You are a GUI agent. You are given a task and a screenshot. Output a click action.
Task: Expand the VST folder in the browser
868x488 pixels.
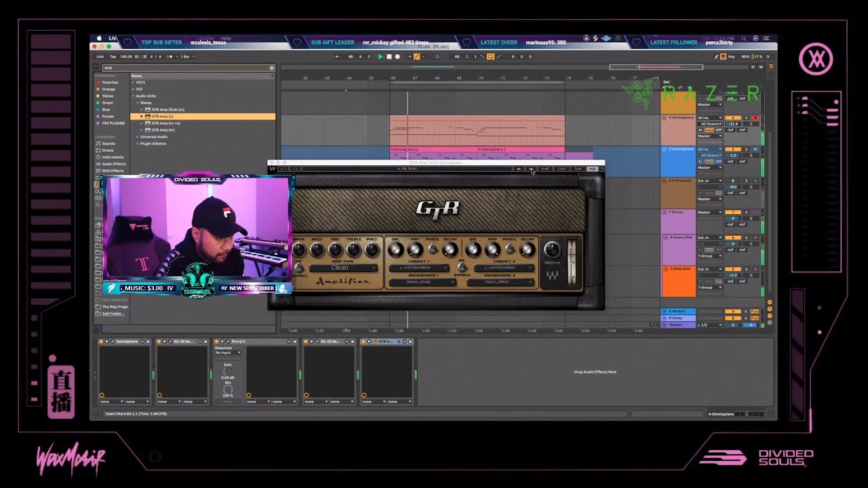click(133, 89)
